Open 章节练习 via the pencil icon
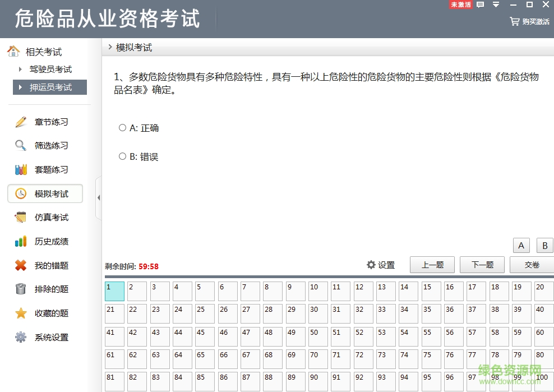Image resolution: width=554 pixels, height=392 pixels. point(20,121)
